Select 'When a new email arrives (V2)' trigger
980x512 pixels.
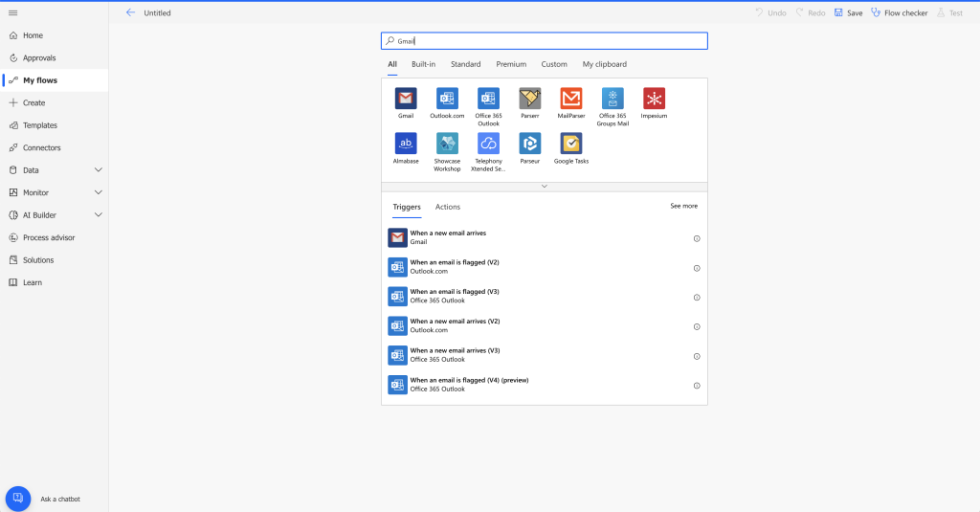[545, 325]
